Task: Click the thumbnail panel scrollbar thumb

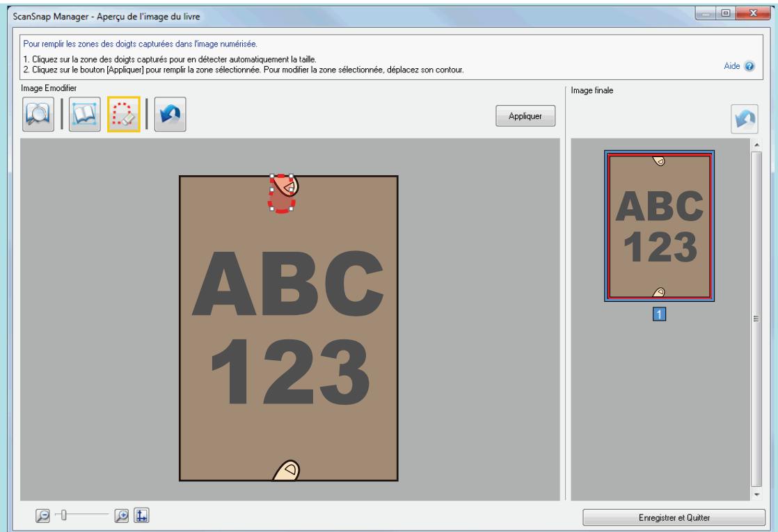Action: [756, 319]
